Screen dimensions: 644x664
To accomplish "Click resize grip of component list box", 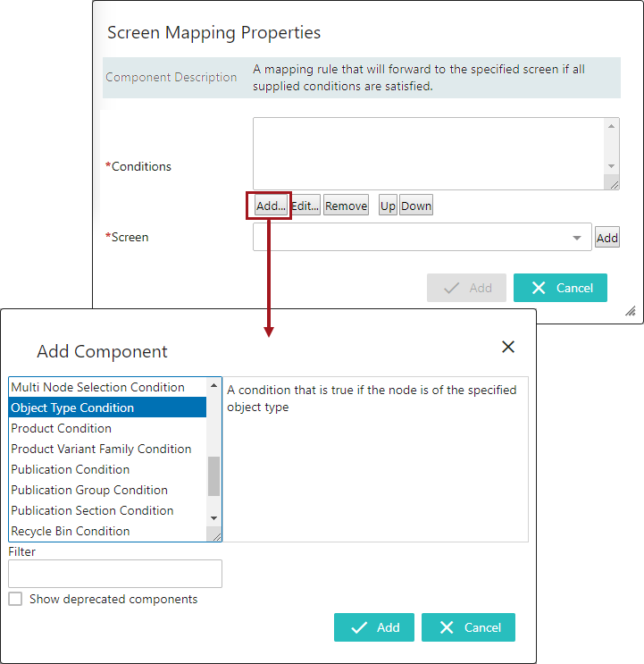I will click(214, 534).
